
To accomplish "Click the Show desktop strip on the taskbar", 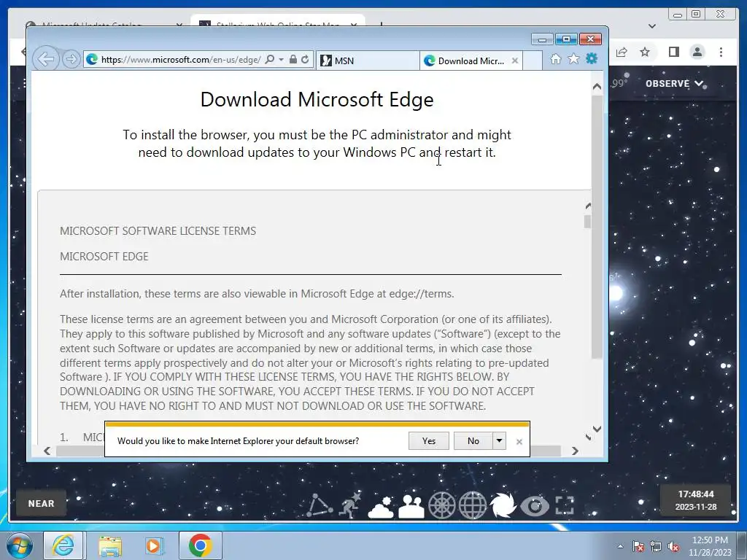I will click(x=743, y=545).
